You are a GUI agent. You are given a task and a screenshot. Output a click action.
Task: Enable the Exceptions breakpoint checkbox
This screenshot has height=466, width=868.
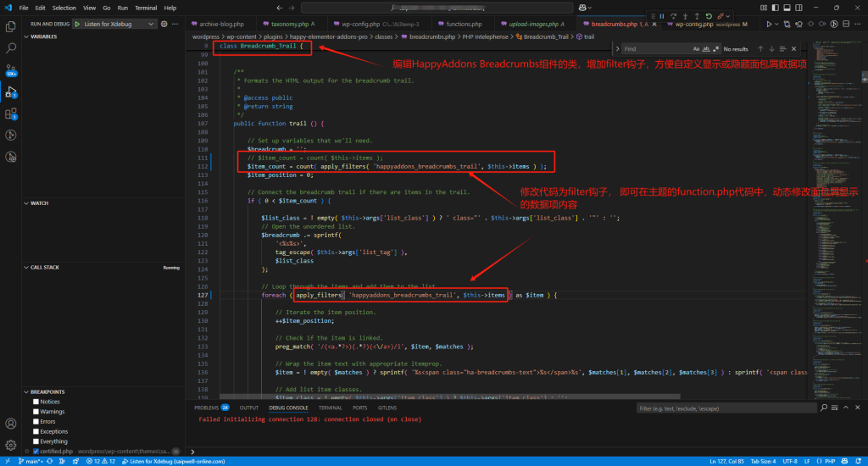36,432
